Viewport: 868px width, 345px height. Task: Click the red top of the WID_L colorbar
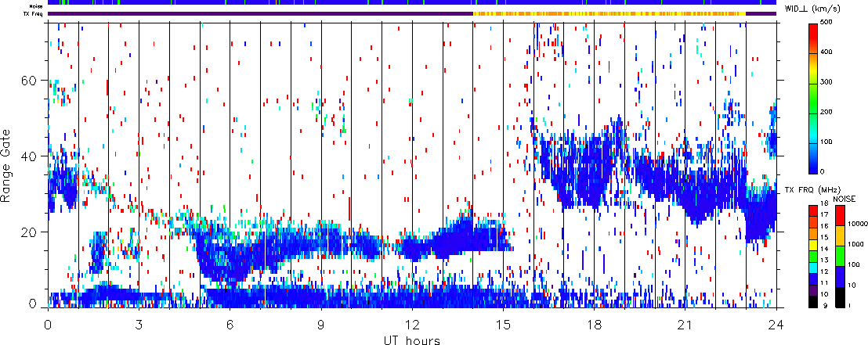tap(814, 27)
